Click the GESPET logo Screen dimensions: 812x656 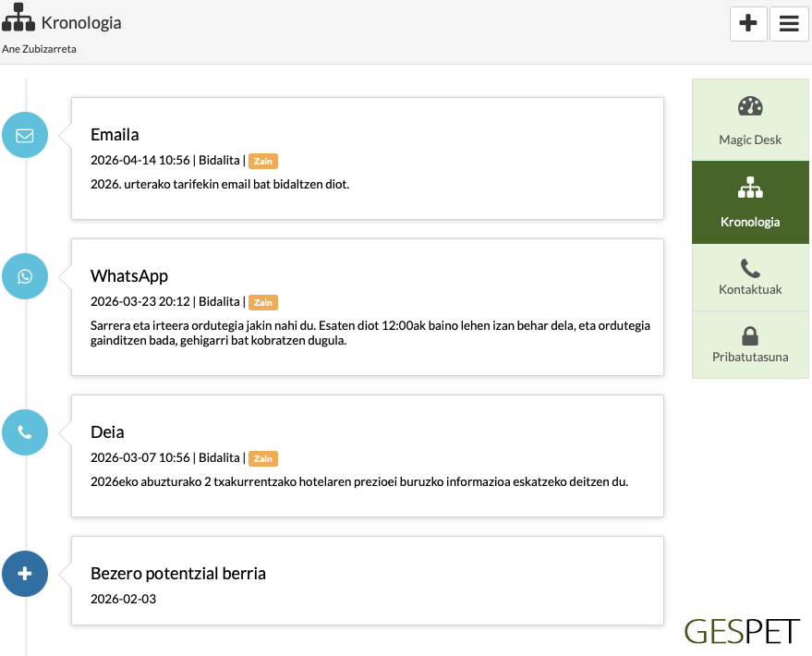pos(742,631)
